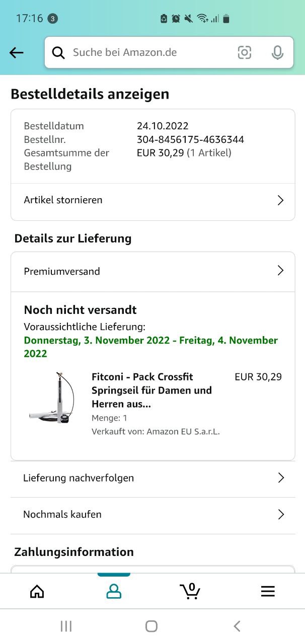305x644 pixels.
Task: Tap Android system back button
Action: [237, 626]
